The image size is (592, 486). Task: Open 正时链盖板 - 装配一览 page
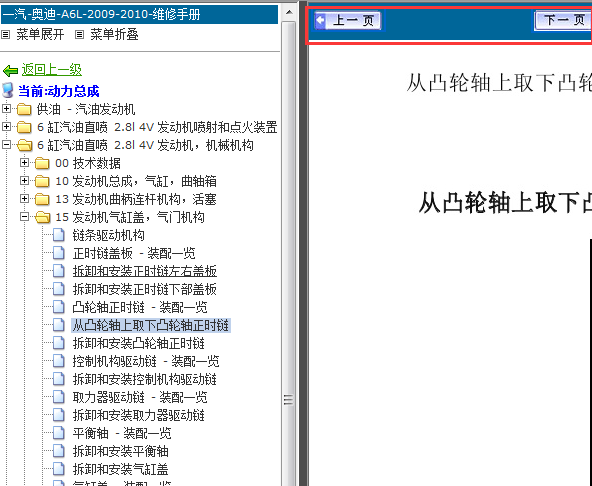[x=134, y=253]
